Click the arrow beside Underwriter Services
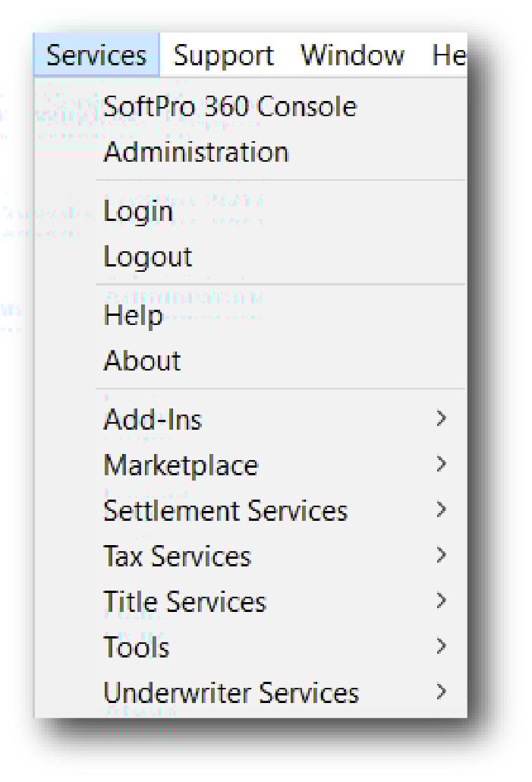 441,692
